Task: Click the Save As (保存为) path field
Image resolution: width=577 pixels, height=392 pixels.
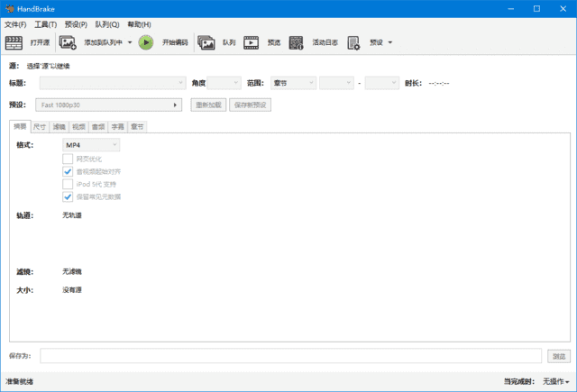Action: tap(290, 356)
